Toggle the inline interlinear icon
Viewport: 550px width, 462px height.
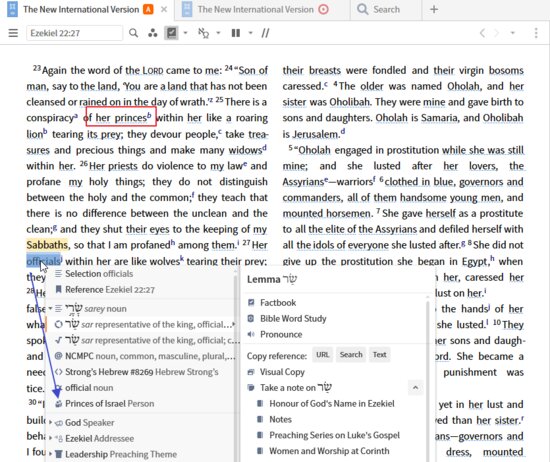click(x=171, y=33)
